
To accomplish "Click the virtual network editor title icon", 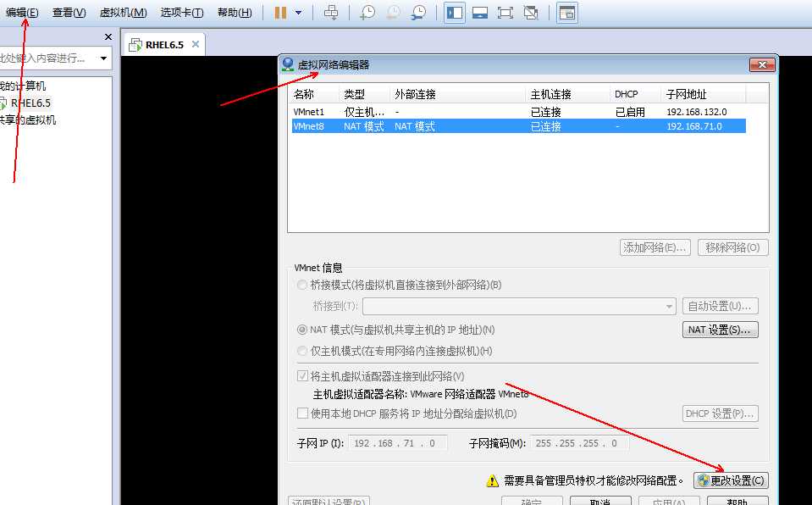I will click(288, 64).
